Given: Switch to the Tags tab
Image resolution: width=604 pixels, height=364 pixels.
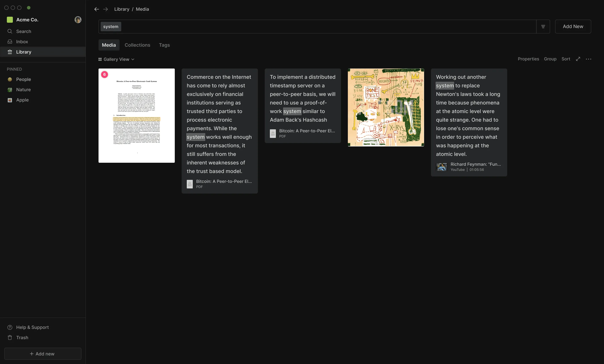Looking at the screenshot, I should 164,45.
